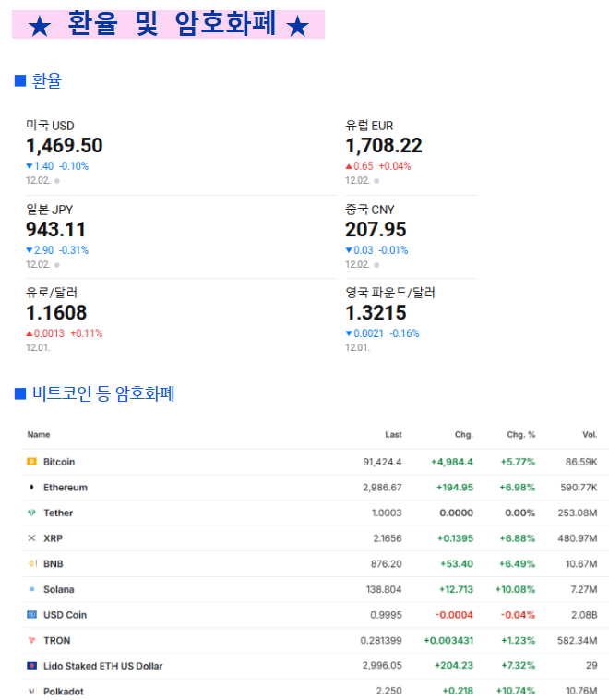Image resolution: width=609 pixels, height=700 pixels.
Task: Click the Ethereum diamond icon
Action: coord(31,488)
